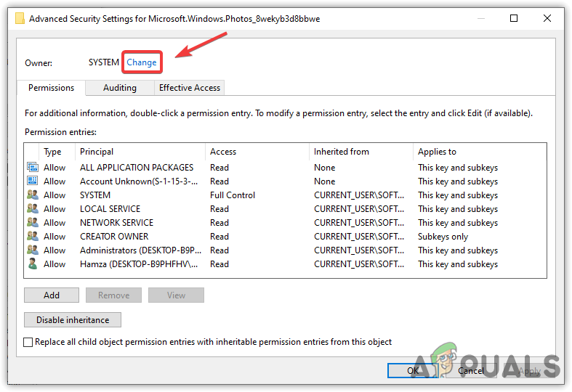Click Disable inheritance button
The width and height of the screenshot is (572, 392).
pyautogui.click(x=73, y=320)
